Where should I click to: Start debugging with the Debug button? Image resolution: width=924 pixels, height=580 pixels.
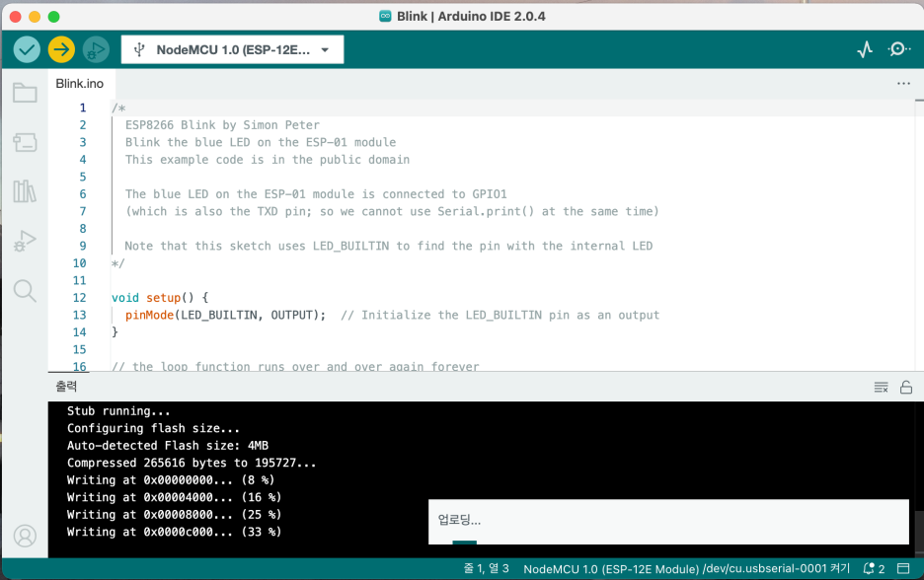tap(96, 49)
